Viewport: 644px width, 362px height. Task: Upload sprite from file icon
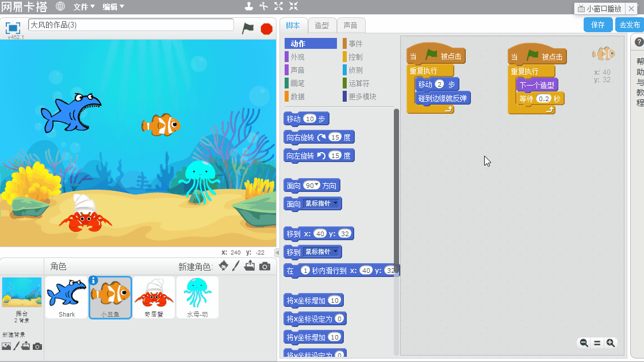[250, 266]
